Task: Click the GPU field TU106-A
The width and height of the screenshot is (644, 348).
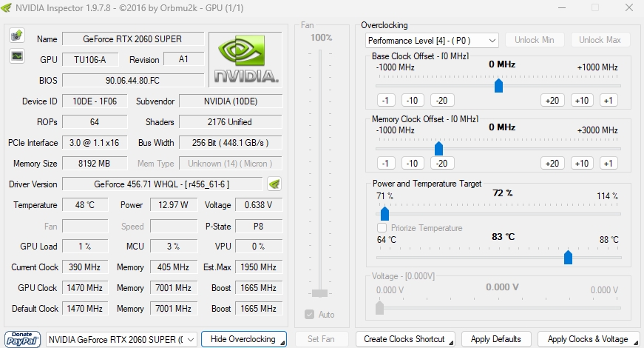Action: (x=90, y=60)
